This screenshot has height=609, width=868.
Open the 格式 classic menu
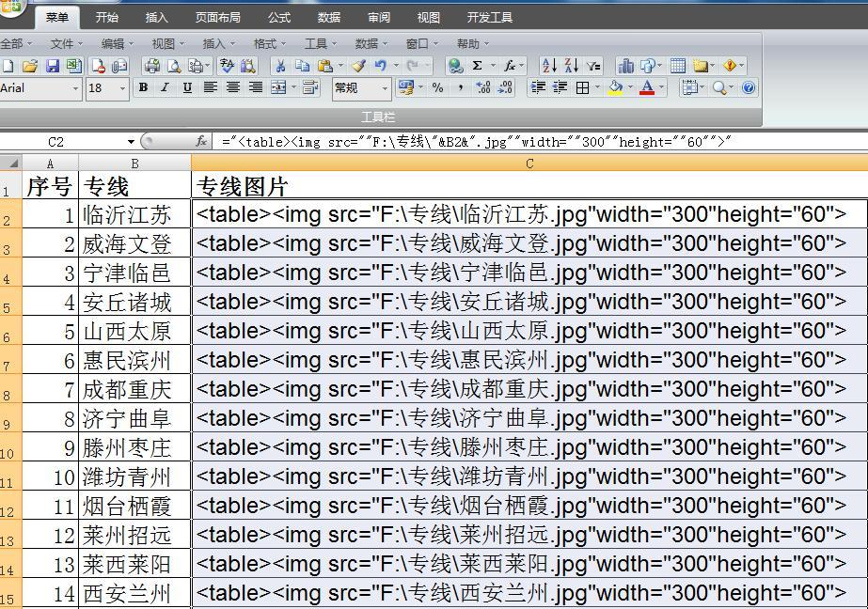coord(269,43)
